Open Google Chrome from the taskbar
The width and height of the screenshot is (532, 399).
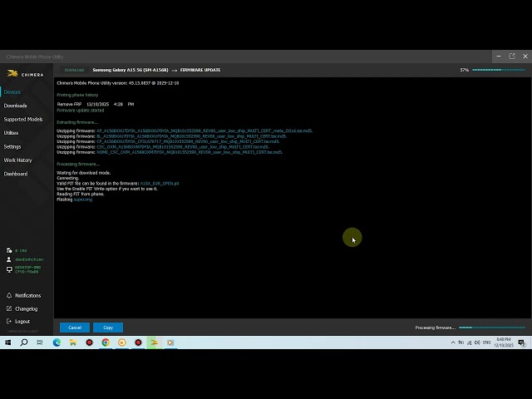106,342
